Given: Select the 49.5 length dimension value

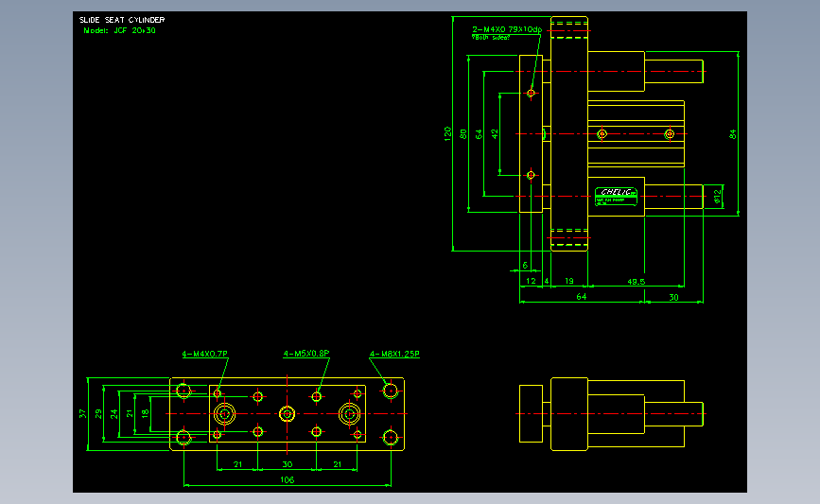Looking at the screenshot, I should pos(636,281).
